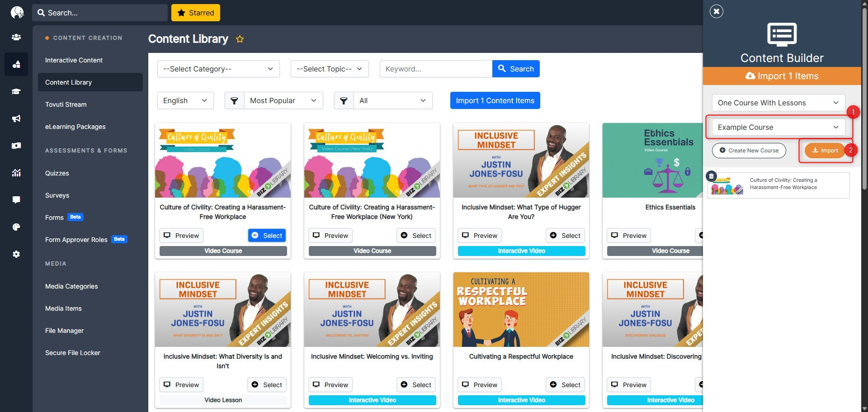This screenshot has width=868, height=412.
Task: Expand the Select Topic dropdown
Action: (330, 69)
